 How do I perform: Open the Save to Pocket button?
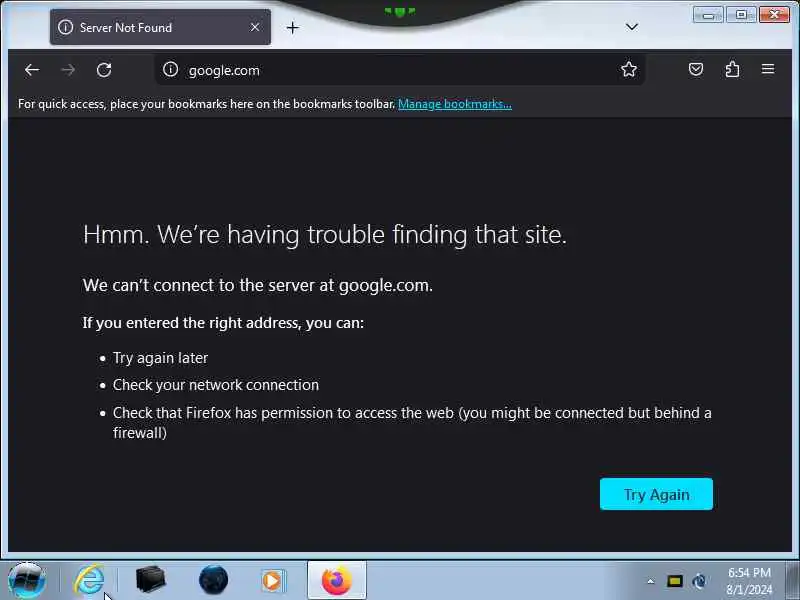[696, 69]
